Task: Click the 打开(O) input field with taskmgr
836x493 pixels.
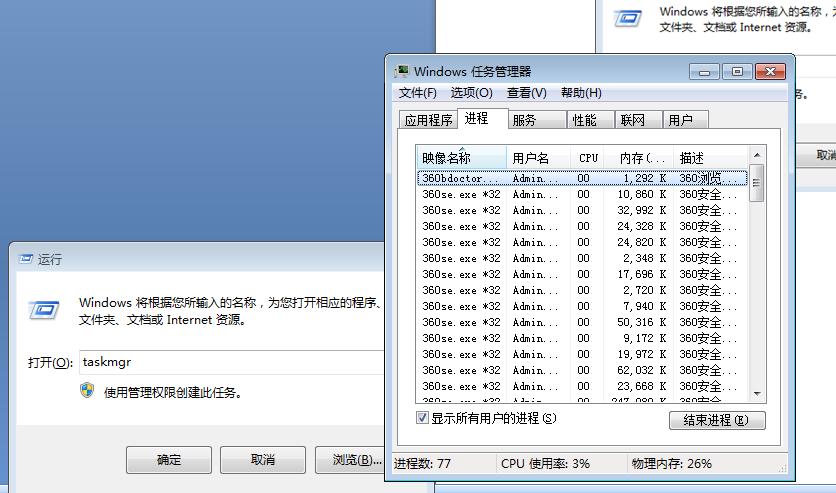Action: tap(232, 362)
